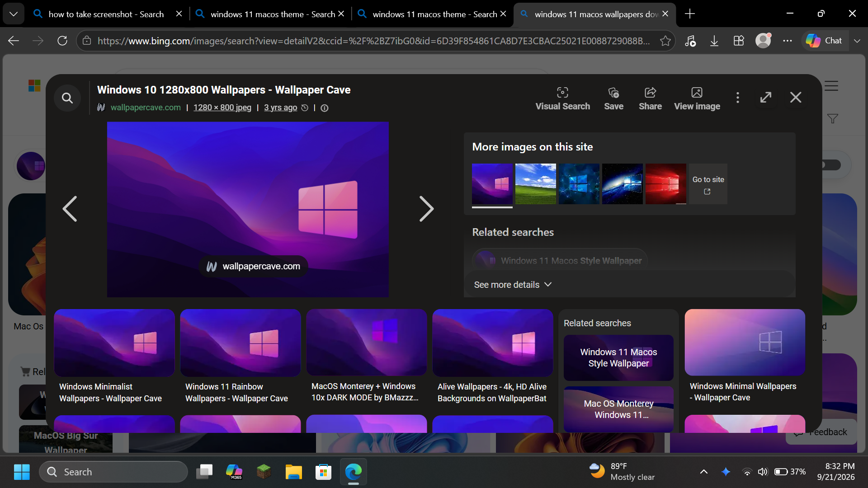Click View image button
The height and width of the screenshot is (488, 868).
697,99
